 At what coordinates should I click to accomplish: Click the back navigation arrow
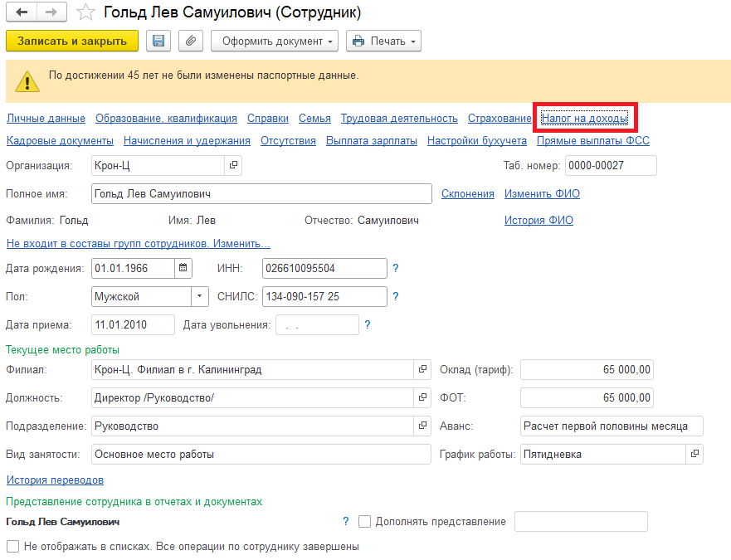point(22,12)
